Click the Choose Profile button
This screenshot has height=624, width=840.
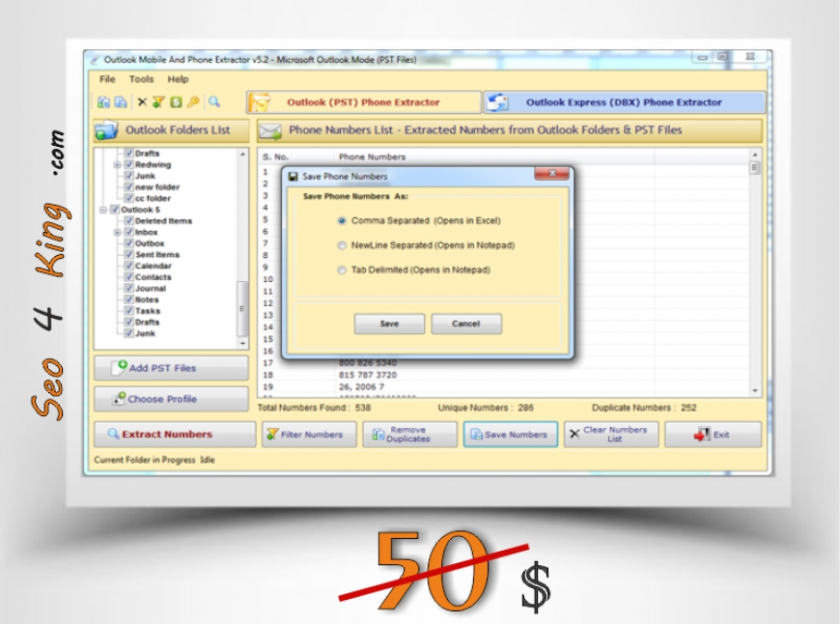[x=172, y=399]
